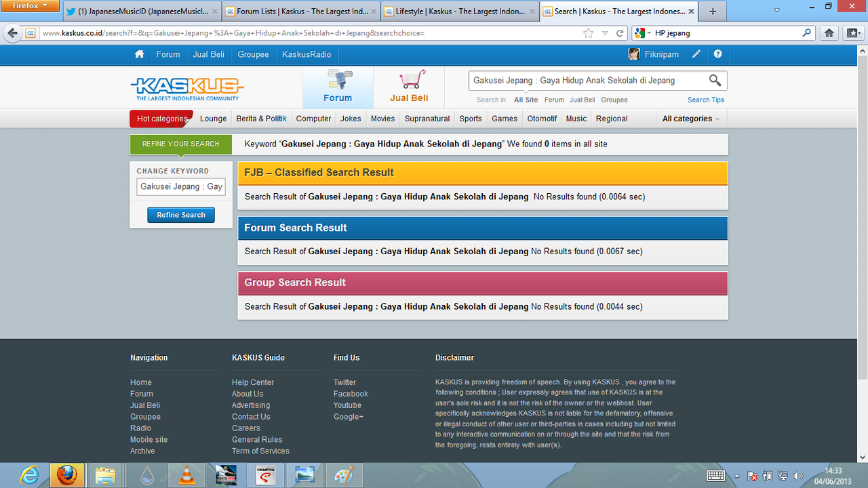Click the Fikriipam username

661,54
